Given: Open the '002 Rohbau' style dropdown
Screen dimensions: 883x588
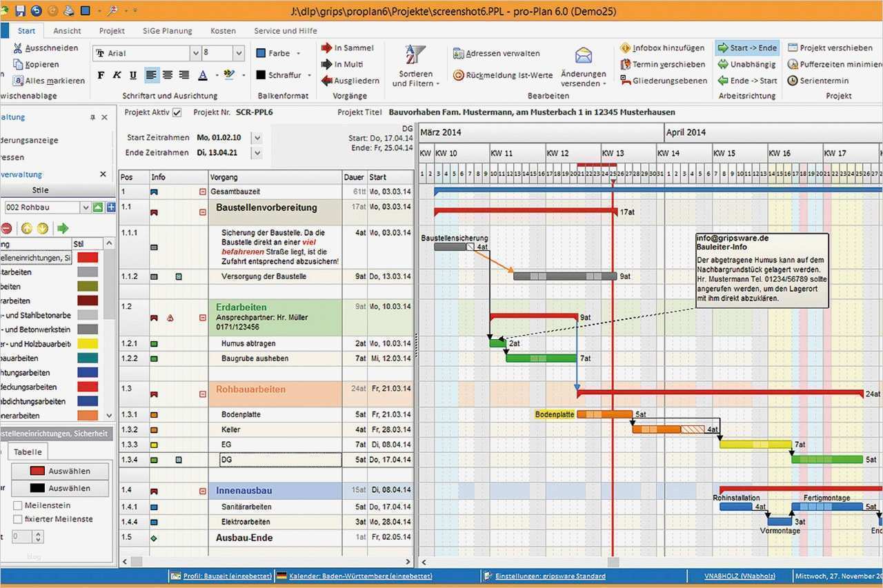Looking at the screenshot, I should tap(86, 206).
